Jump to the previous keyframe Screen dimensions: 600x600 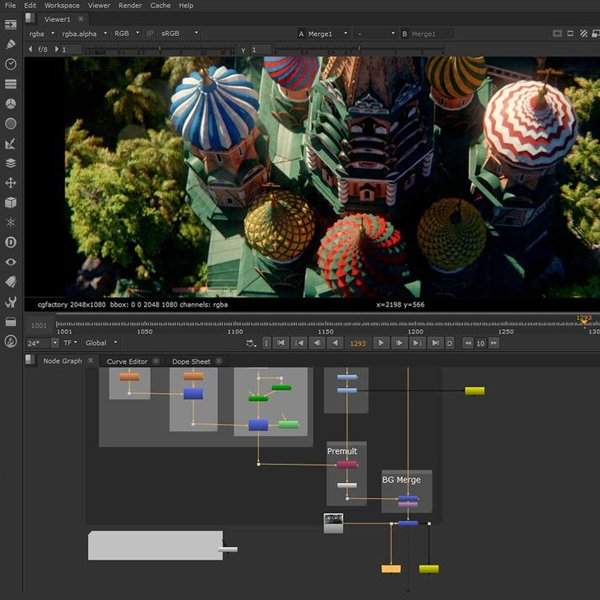[299, 343]
